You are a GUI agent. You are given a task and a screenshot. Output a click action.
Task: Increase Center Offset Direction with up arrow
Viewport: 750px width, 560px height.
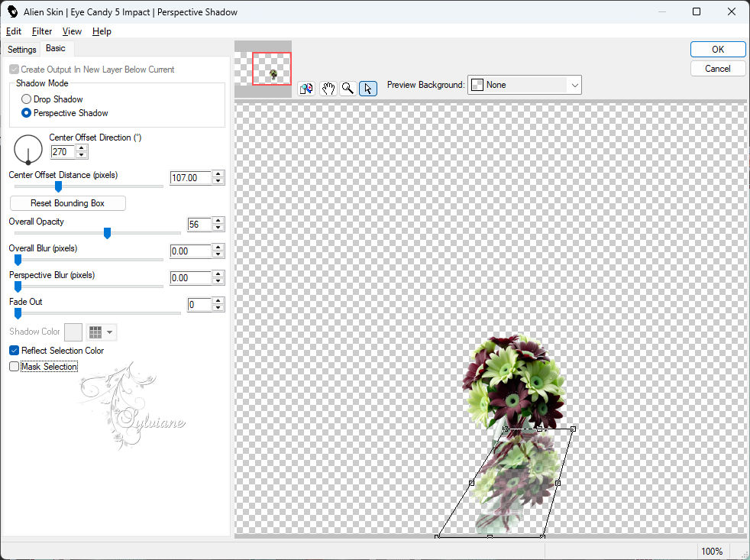pos(81,148)
